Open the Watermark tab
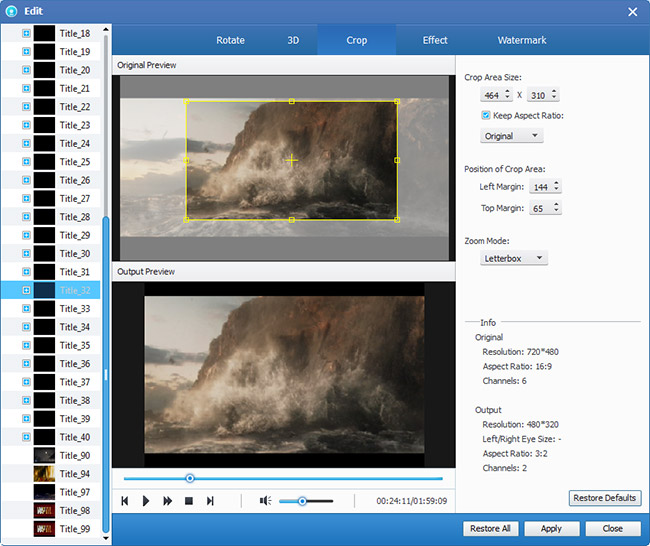This screenshot has width=650, height=546. (522, 40)
